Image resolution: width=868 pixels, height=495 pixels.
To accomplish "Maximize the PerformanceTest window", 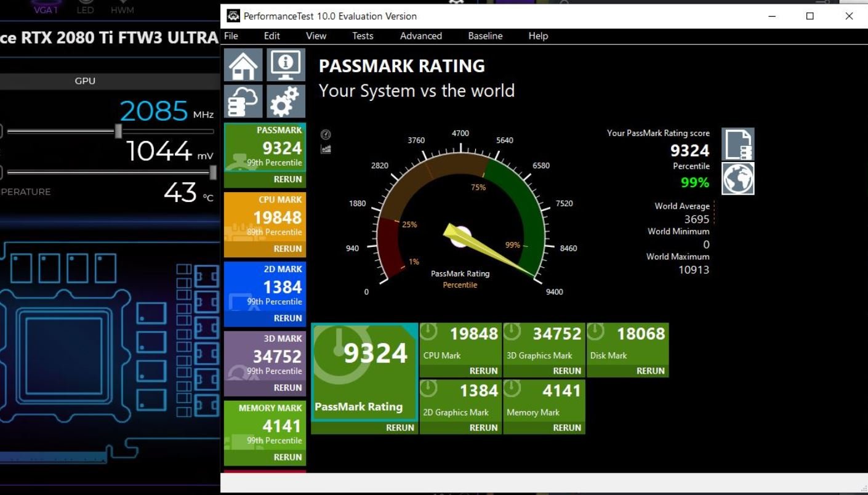I will tap(810, 16).
